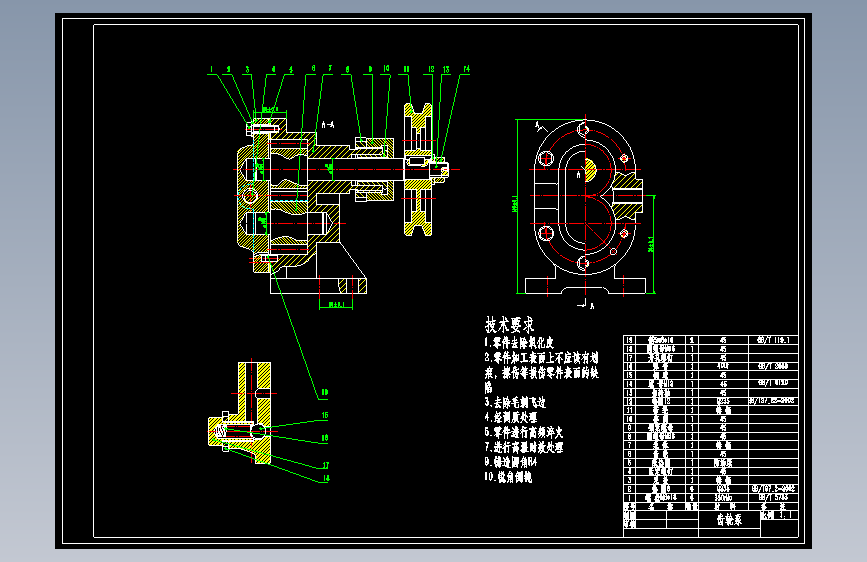Select part balloon number 14 at top right
The image size is (867, 562).
(466, 69)
